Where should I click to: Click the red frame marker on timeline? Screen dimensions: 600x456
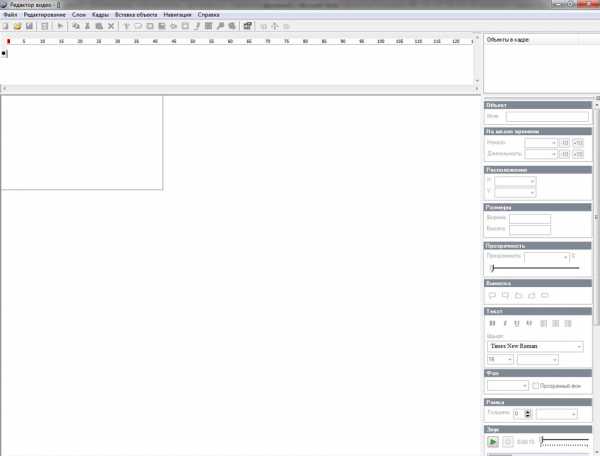[x=8, y=41]
